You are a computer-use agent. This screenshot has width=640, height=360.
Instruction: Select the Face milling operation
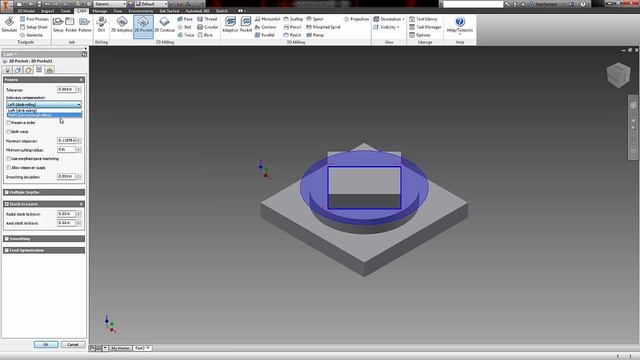(185, 19)
